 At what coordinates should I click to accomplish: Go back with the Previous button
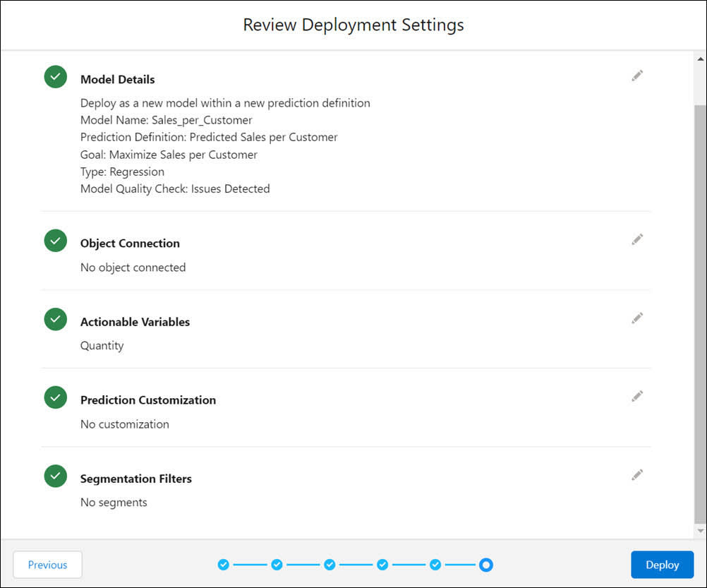coord(47,565)
